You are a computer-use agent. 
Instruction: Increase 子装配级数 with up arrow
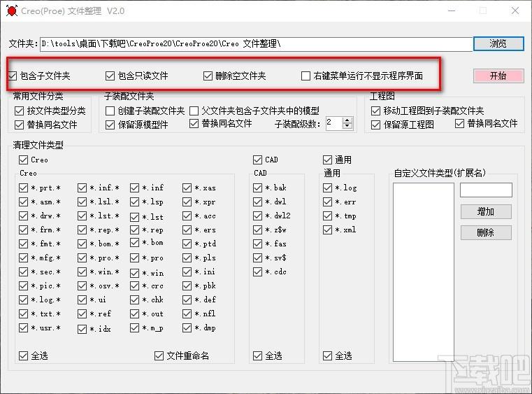tap(347, 120)
